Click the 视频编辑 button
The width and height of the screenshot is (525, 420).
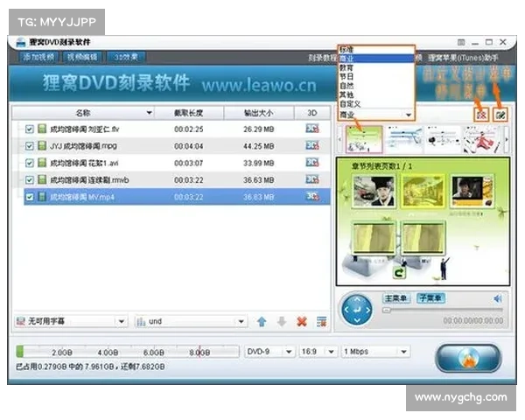point(82,57)
